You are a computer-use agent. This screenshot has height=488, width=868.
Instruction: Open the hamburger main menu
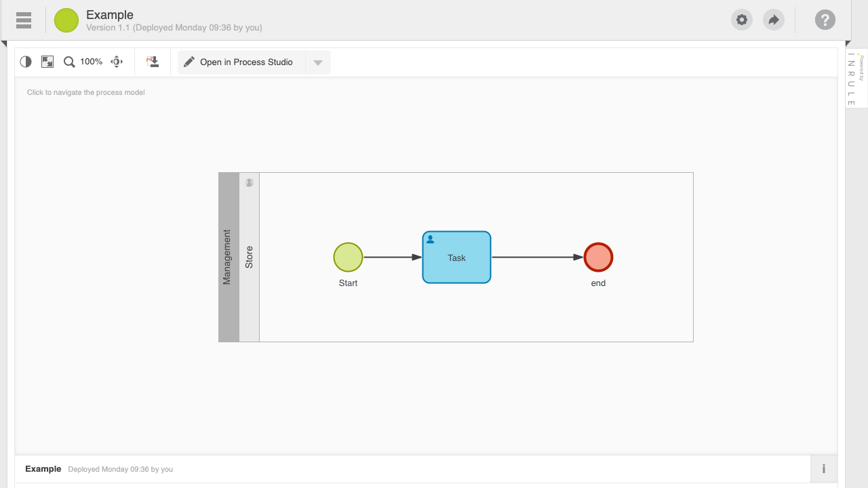tap(24, 20)
